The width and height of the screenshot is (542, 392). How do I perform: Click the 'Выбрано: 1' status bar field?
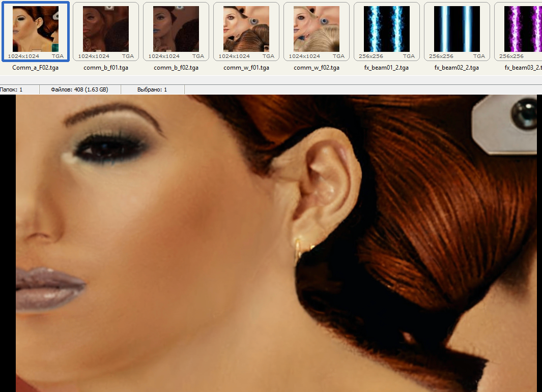[x=152, y=89]
